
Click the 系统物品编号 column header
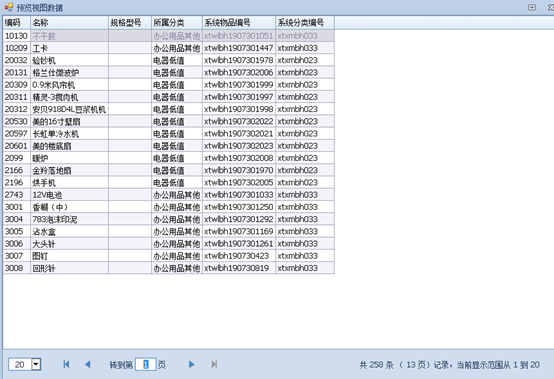[x=239, y=23]
